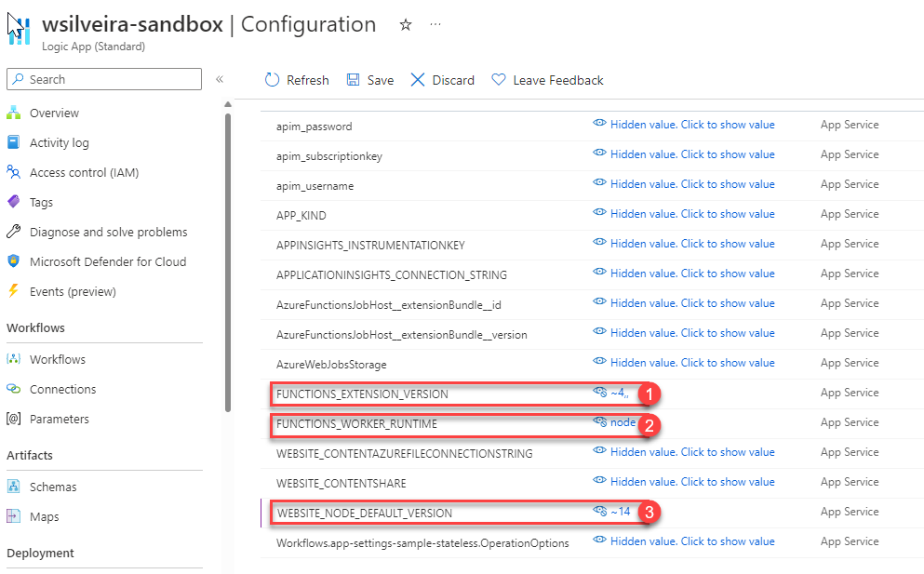Open the WEBSITE_NODE_DEFAULT_VERSION setting name
The width and height of the screenshot is (924, 574).
tap(364, 513)
